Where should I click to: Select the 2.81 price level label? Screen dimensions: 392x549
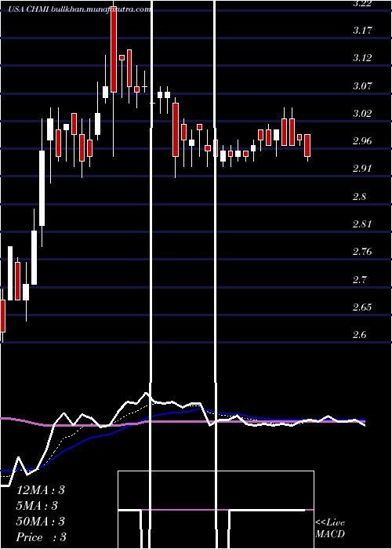(362, 224)
